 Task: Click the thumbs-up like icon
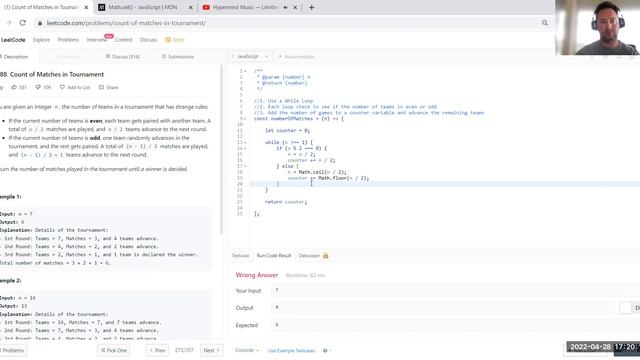(14, 87)
